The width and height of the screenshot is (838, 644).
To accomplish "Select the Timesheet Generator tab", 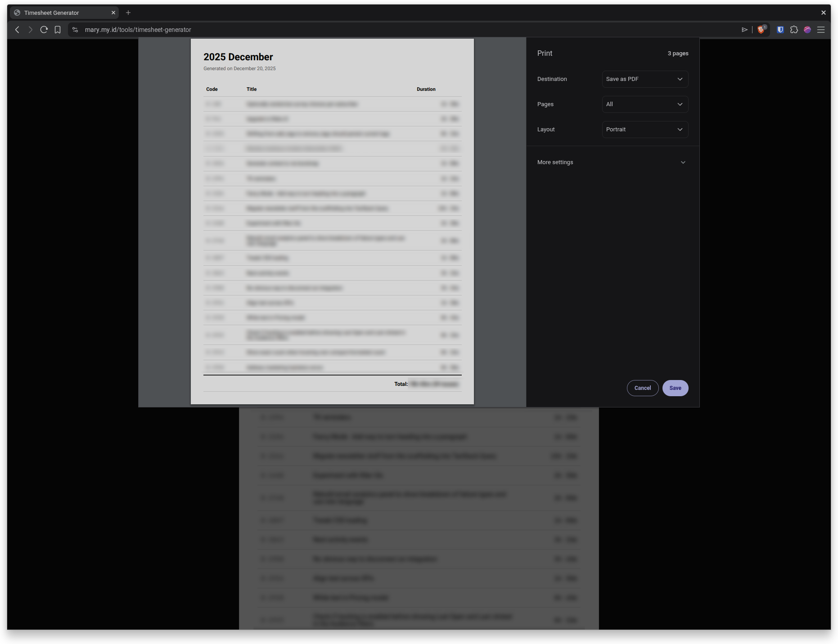I will (59, 13).
